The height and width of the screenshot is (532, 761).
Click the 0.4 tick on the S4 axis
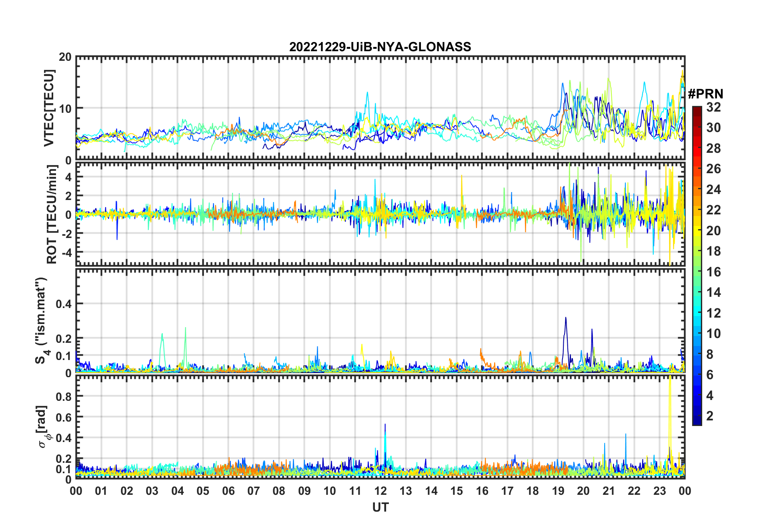click(x=63, y=304)
